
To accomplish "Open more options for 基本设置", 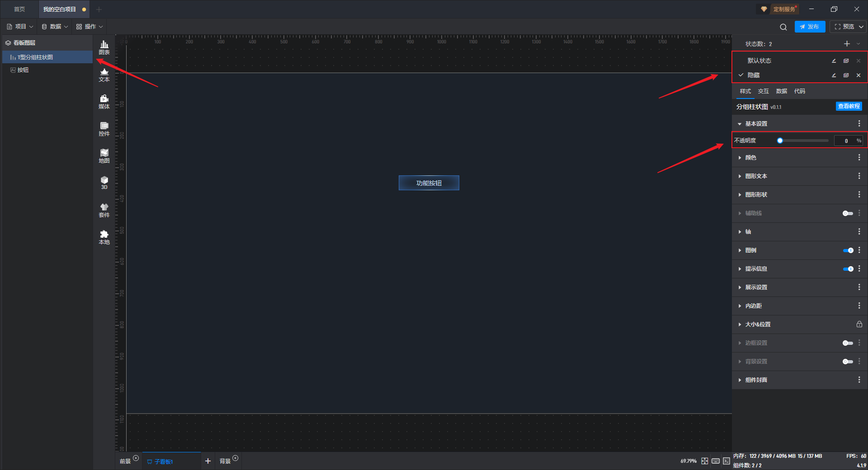I will click(859, 124).
